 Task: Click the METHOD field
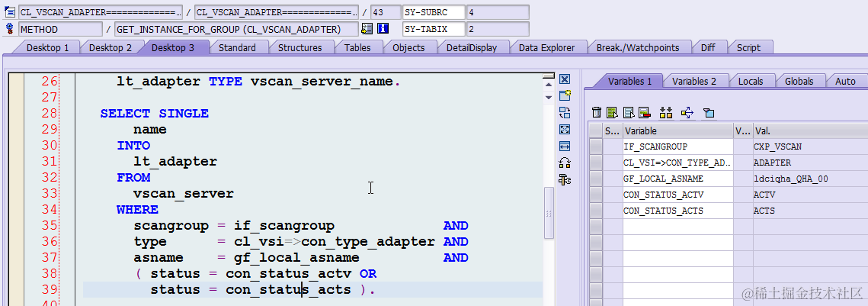coord(60,29)
